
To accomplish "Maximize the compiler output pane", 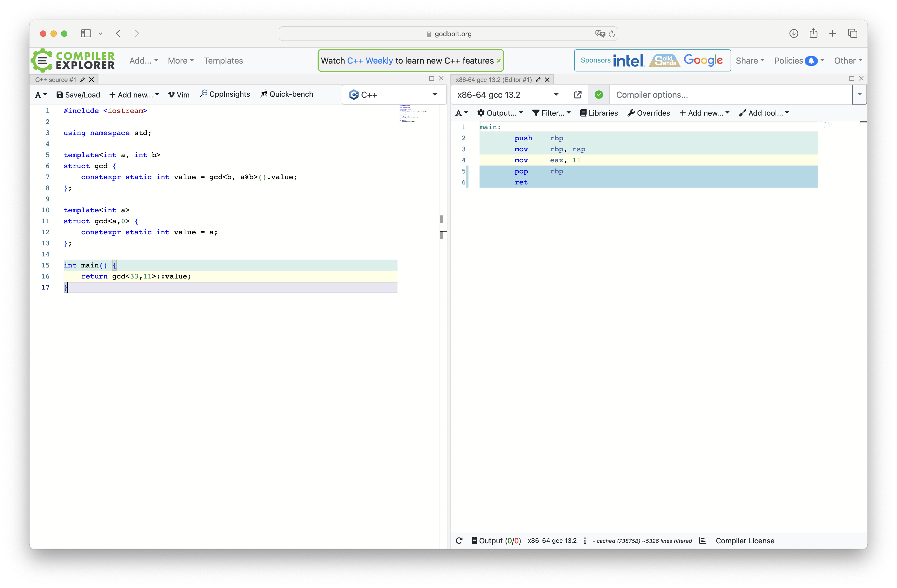I will [x=852, y=78].
